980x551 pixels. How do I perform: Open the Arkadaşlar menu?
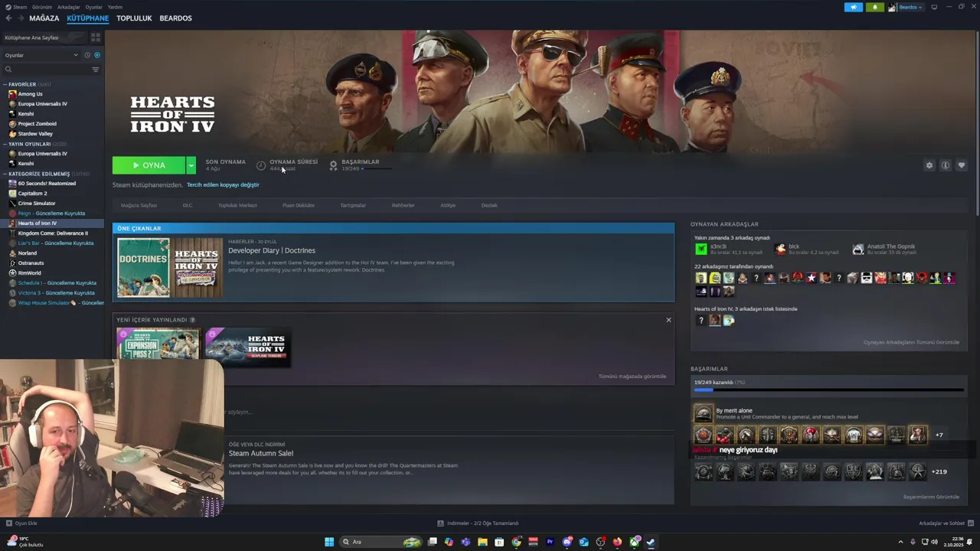click(x=68, y=7)
